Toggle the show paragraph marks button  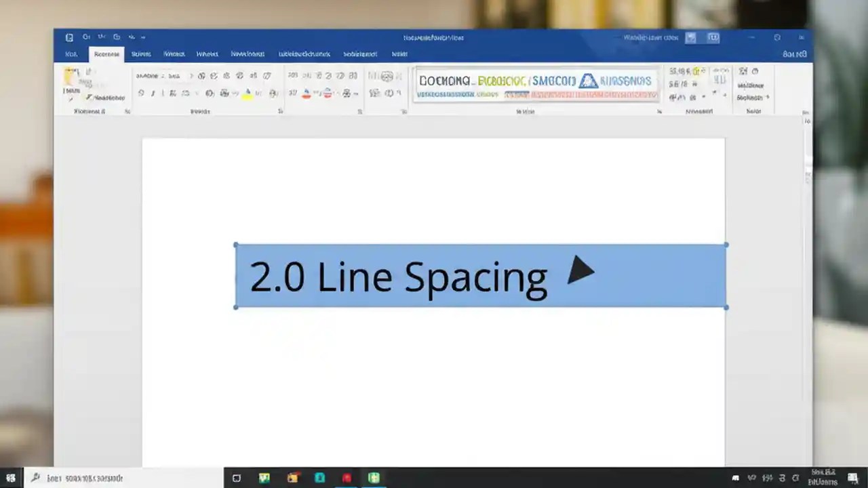(353, 75)
